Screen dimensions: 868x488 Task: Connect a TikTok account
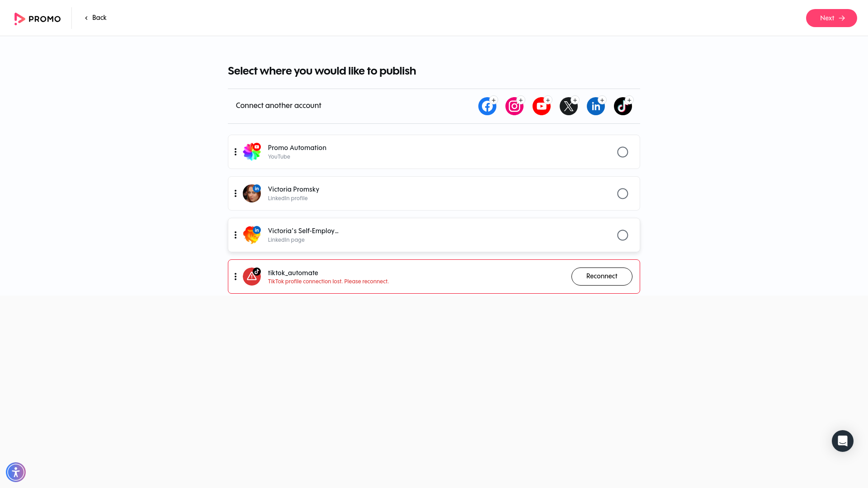click(623, 106)
